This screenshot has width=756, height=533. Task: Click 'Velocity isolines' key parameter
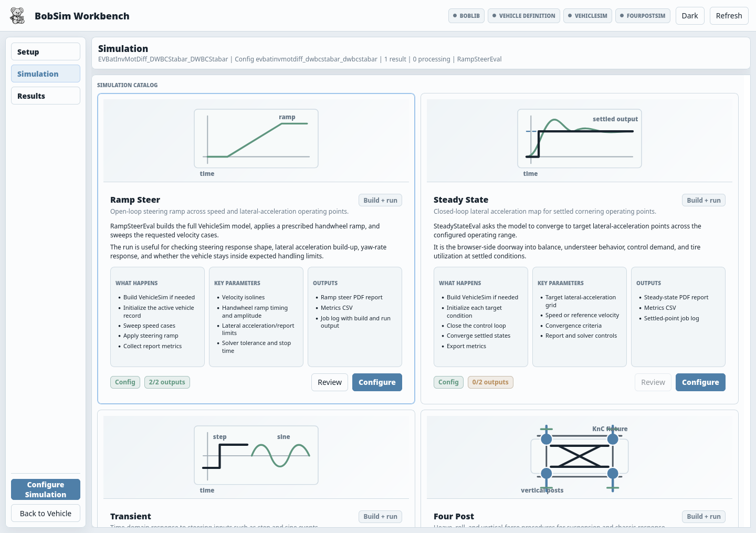[x=243, y=297]
